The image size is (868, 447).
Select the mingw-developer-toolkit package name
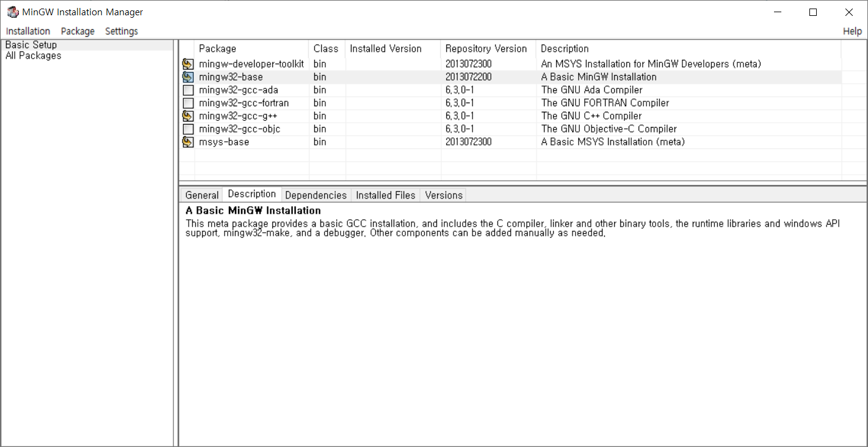251,64
